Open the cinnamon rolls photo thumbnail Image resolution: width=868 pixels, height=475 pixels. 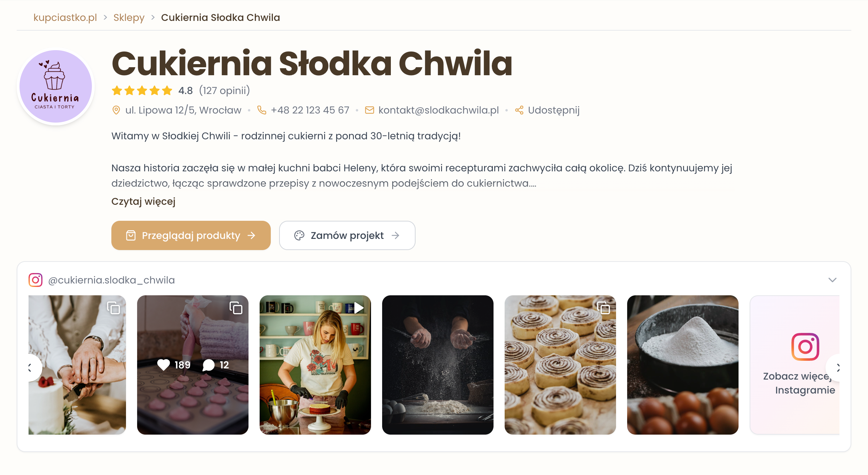point(560,366)
